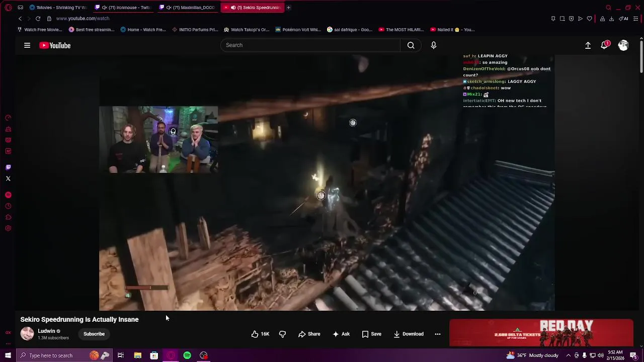Open Nailed it YouTube bookmark
Image resolution: width=644 pixels, height=362 pixels.
coord(452,30)
